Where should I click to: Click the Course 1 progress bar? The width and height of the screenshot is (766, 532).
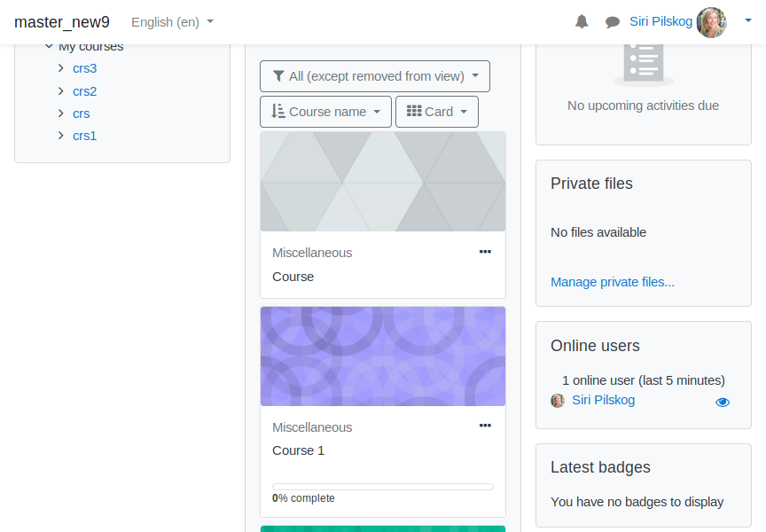coord(382,487)
